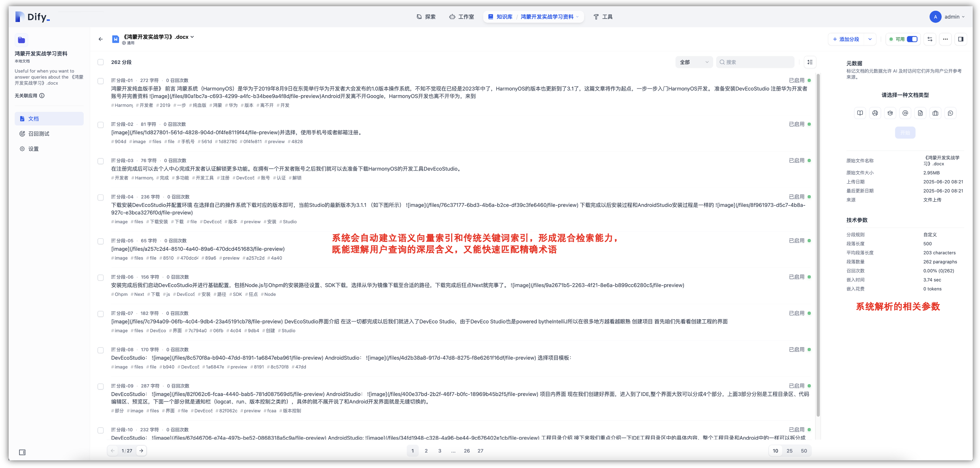Check the checkbox for 分段-06

[x=100, y=277]
